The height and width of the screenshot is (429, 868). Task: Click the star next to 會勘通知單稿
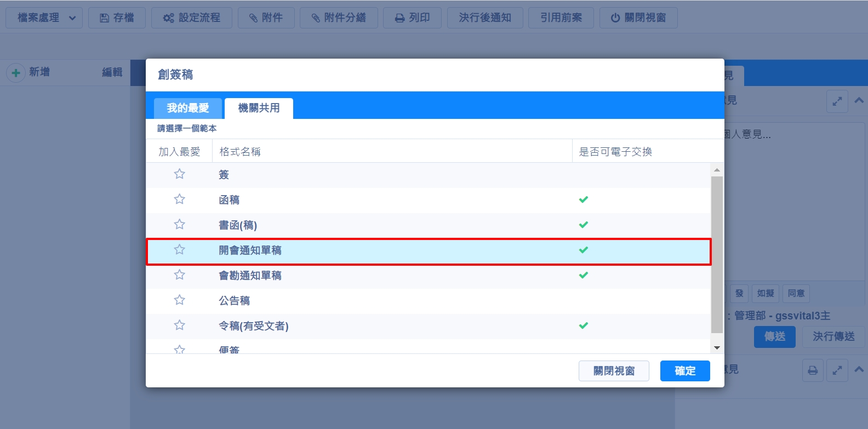tap(179, 275)
